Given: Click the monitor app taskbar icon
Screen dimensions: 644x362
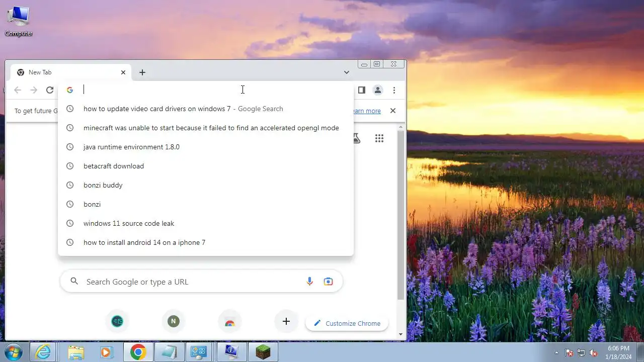Looking at the screenshot, I should 231,352.
